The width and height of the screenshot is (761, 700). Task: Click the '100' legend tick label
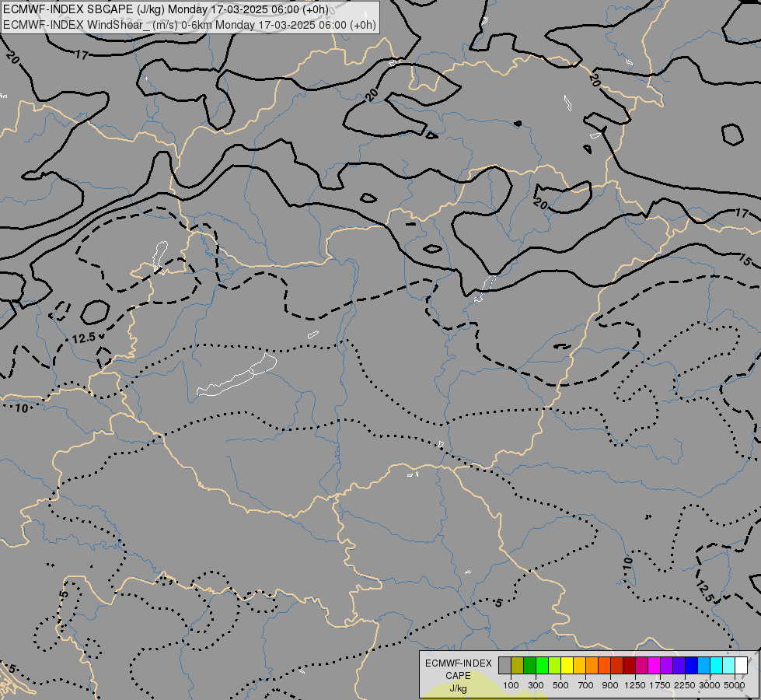tap(511, 685)
